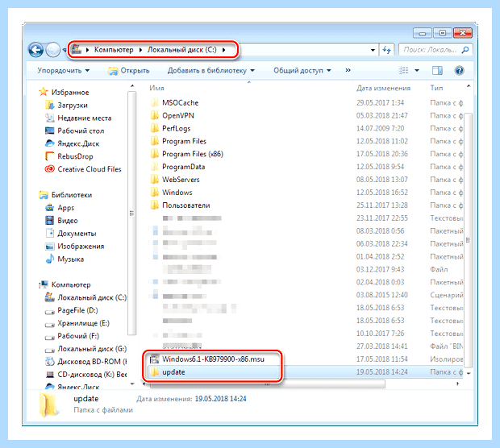500x448 pixels.
Task: Open Яндекс.Диск in favorites
Action: [72, 143]
